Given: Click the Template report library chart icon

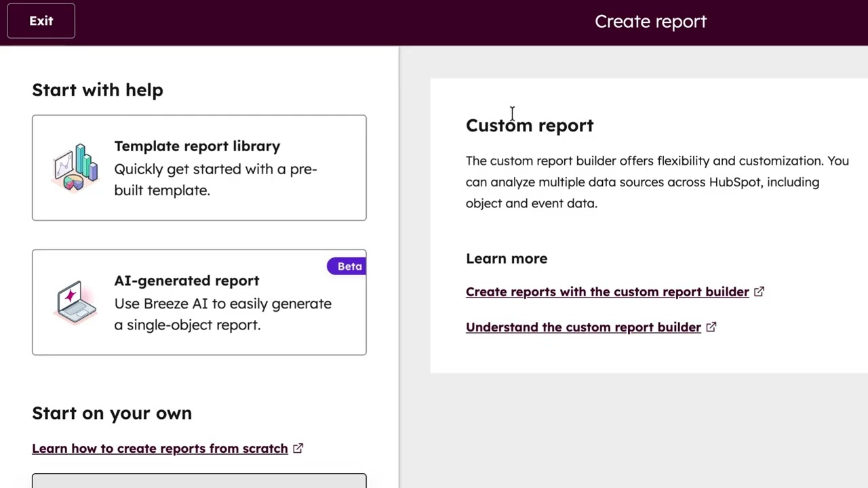Looking at the screenshot, I should tap(75, 167).
